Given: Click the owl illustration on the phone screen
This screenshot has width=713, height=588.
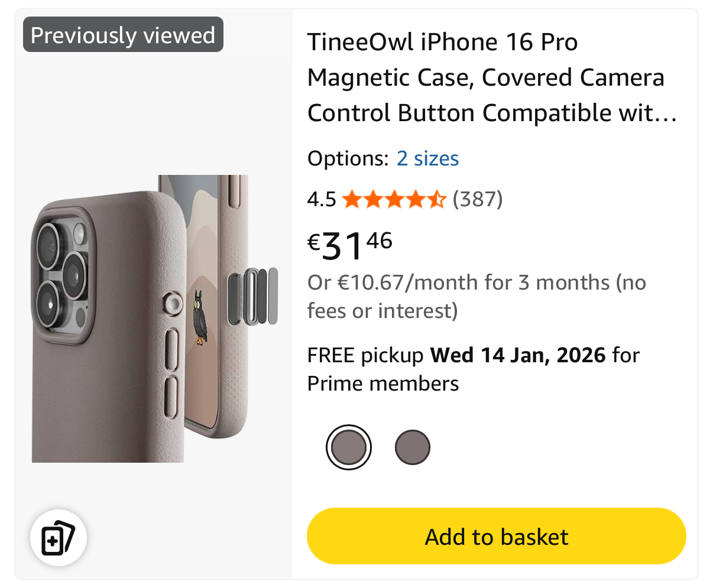Looking at the screenshot, I should point(202,316).
